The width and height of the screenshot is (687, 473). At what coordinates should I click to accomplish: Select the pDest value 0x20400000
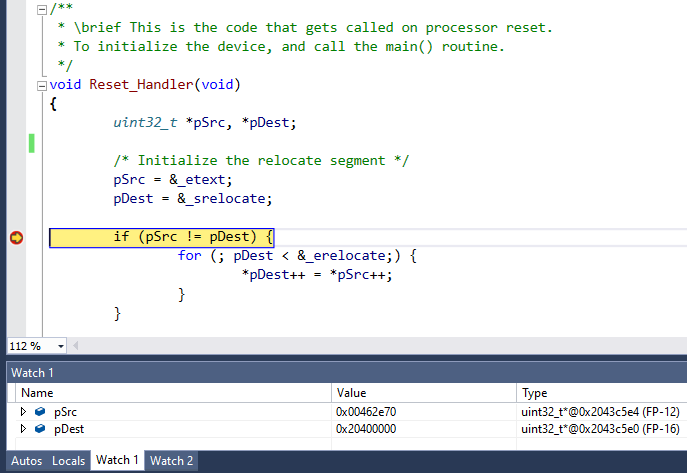coord(367,428)
